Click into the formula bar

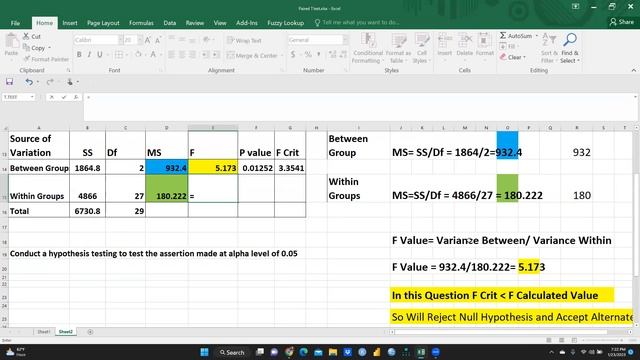pos(359,106)
